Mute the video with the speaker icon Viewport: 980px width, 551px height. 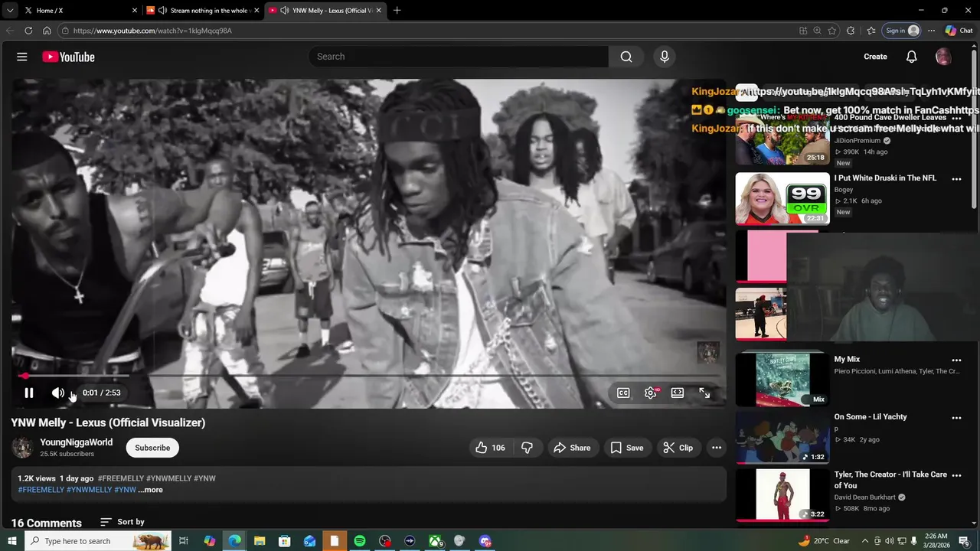click(58, 393)
